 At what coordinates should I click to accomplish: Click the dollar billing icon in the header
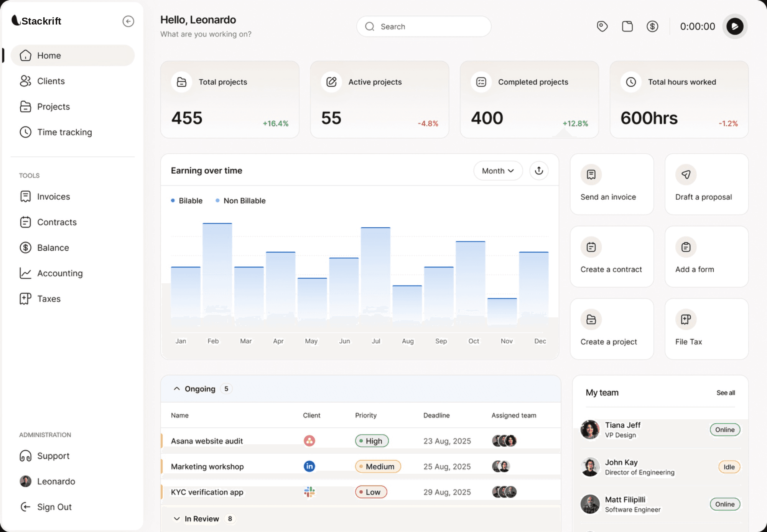[x=652, y=26]
